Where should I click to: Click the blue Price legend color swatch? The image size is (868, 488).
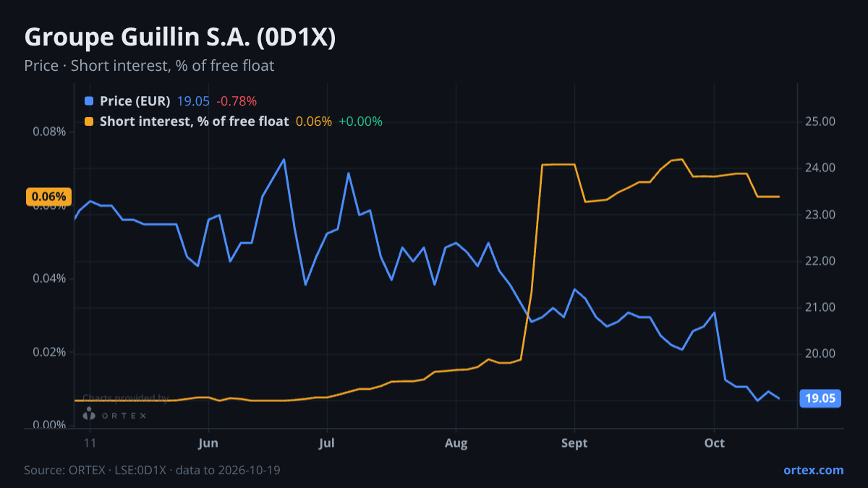tap(89, 101)
